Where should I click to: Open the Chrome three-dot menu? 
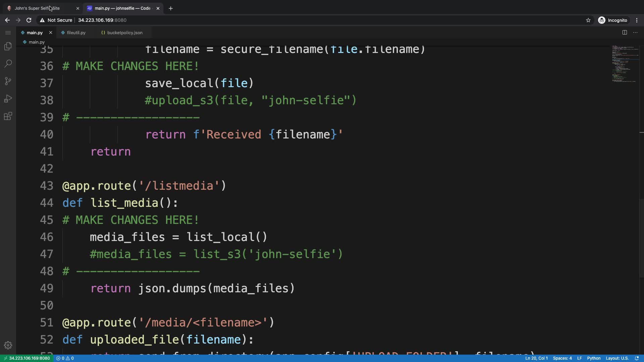click(x=637, y=20)
